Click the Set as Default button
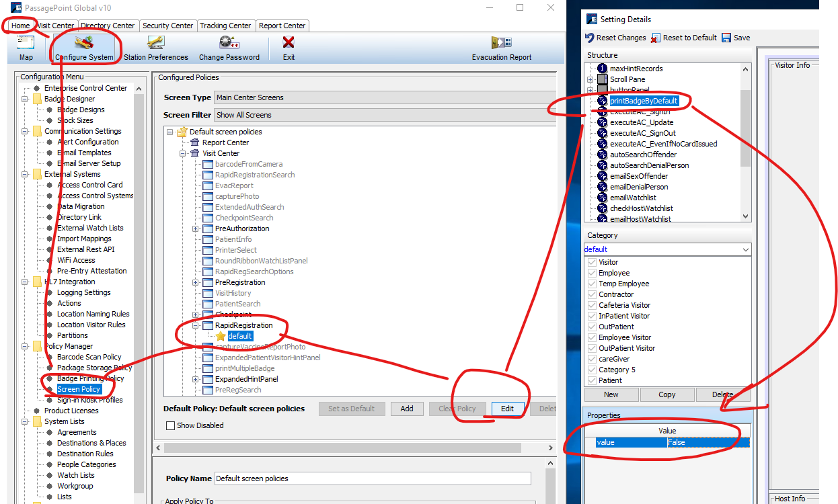838x504 pixels. coord(352,409)
